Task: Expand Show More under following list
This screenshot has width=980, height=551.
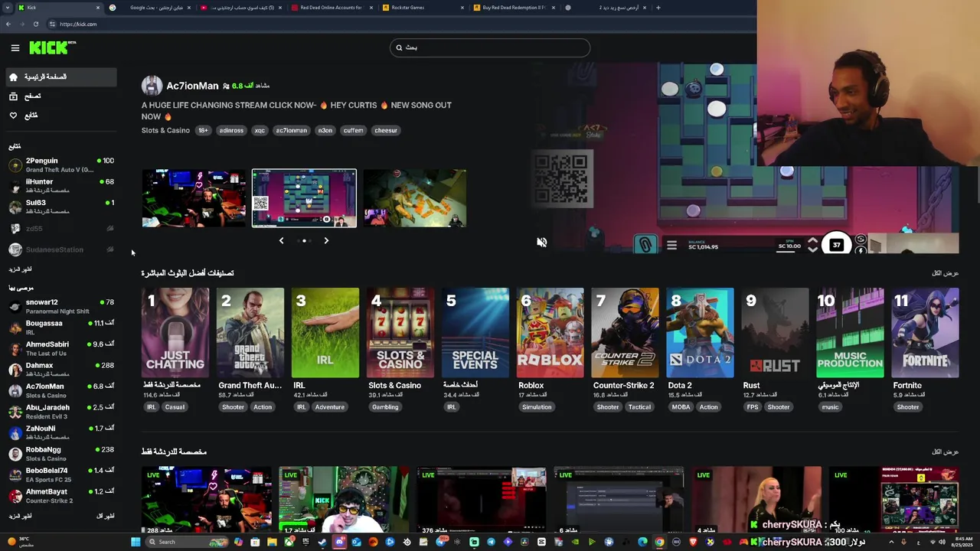Action: [x=20, y=269]
